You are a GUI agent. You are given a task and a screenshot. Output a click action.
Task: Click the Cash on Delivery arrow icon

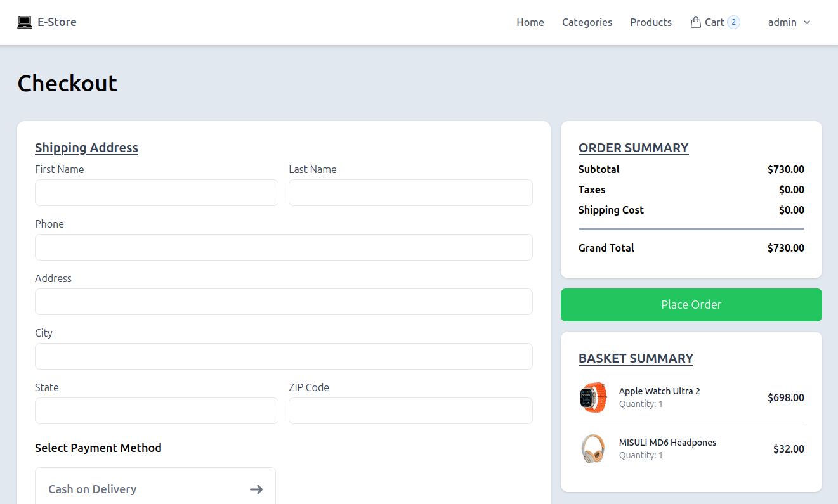pyautogui.click(x=256, y=489)
